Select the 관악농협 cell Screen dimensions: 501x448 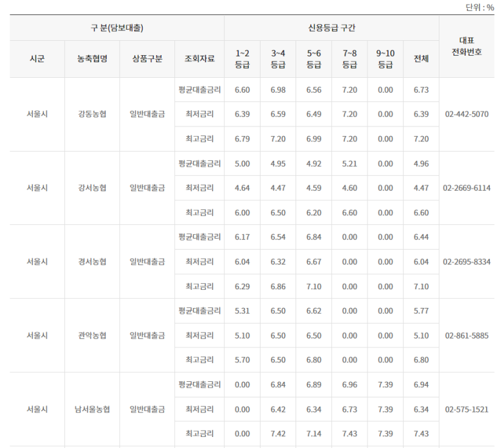[x=92, y=336]
